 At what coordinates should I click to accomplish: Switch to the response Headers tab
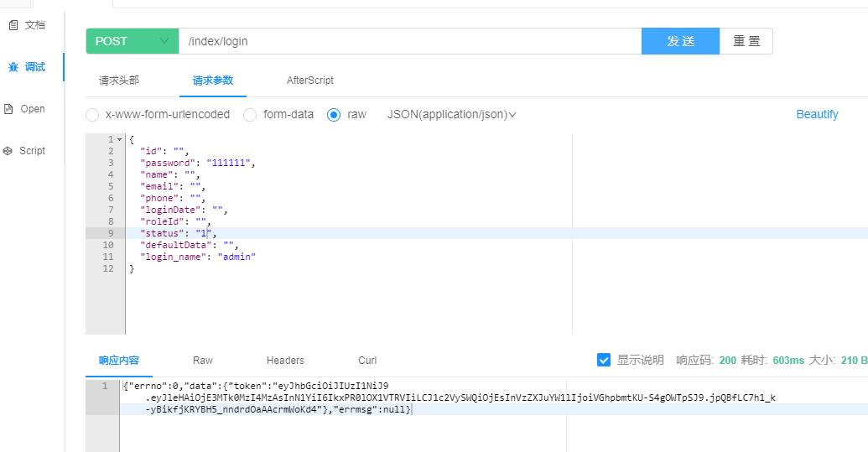pyautogui.click(x=285, y=361)
